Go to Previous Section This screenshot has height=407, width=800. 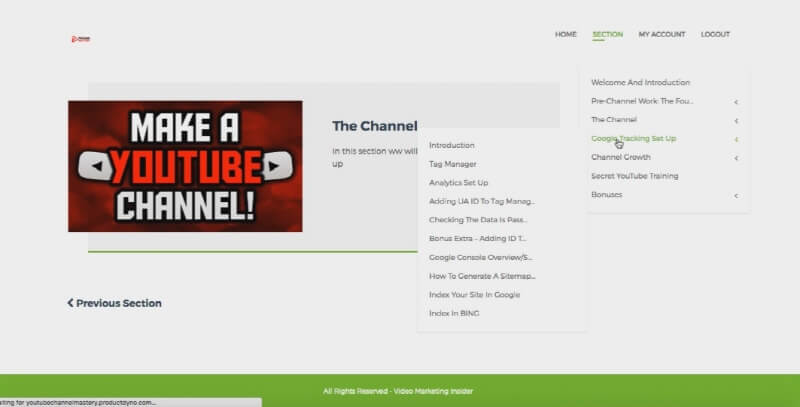tap(114, 303)
